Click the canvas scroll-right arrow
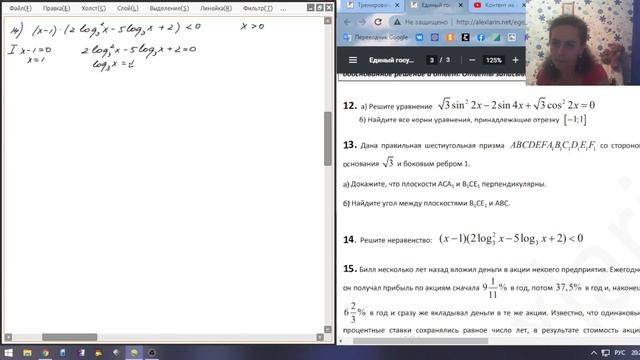Viewport: 640px width, 360px height. (x=320, y=337)
